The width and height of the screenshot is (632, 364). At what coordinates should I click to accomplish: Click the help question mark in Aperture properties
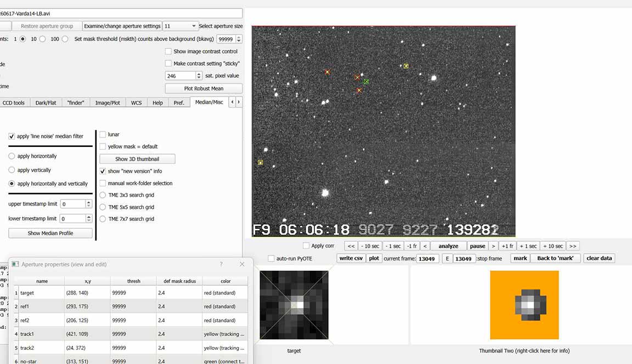221,264
